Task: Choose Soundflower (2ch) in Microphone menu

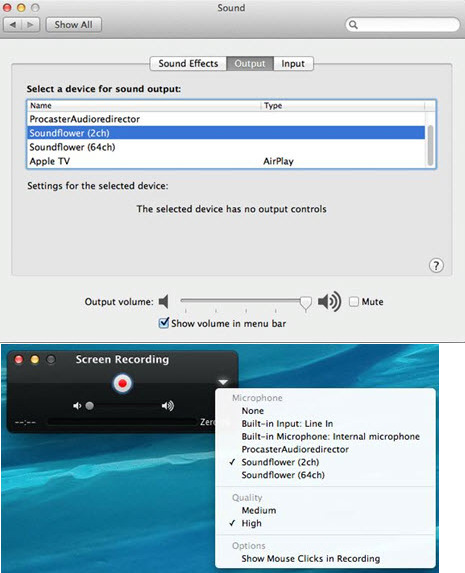Action: click(325, 462)
